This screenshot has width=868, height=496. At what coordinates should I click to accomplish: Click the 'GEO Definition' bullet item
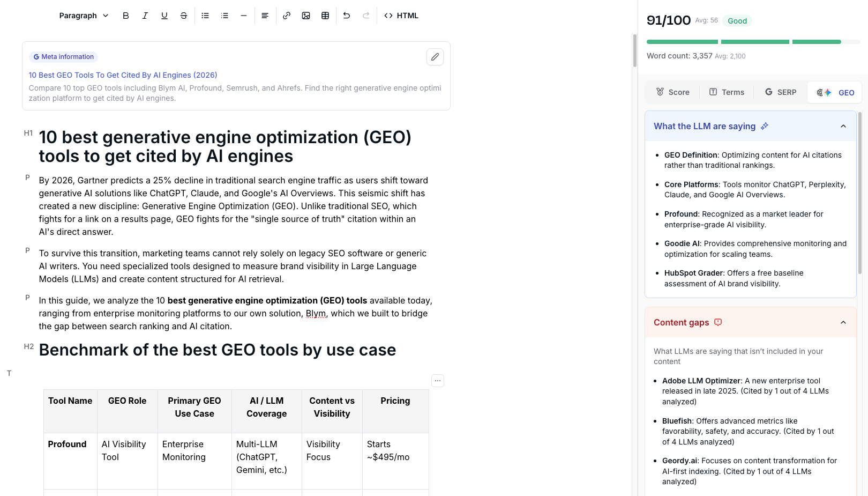[x=753, y=160]
